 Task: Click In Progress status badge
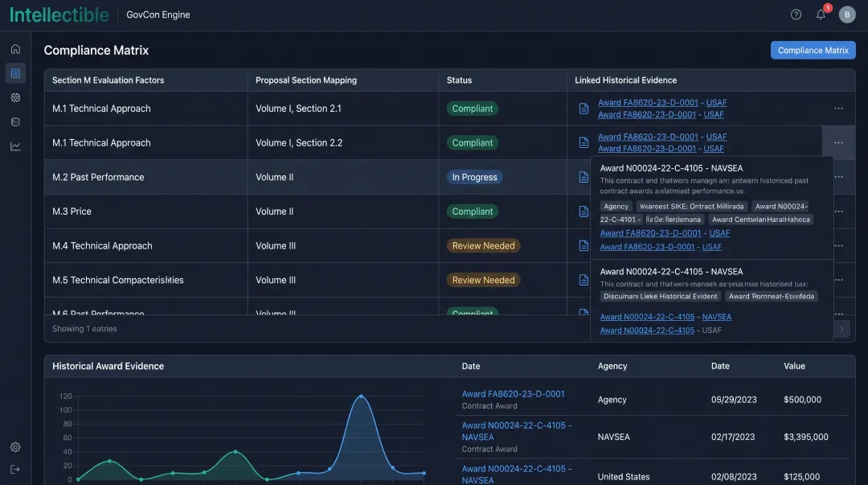[474, 178]
